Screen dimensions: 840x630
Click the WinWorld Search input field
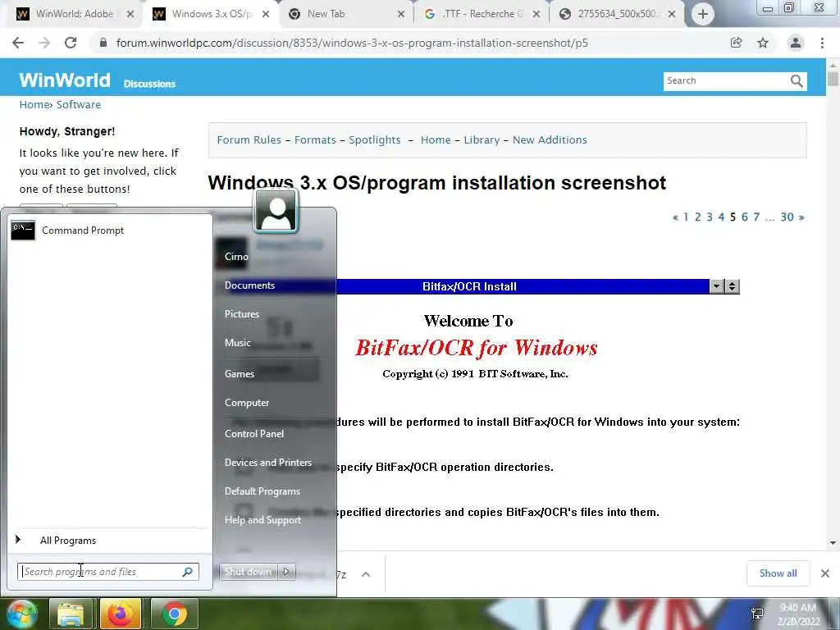coord(726,81)
